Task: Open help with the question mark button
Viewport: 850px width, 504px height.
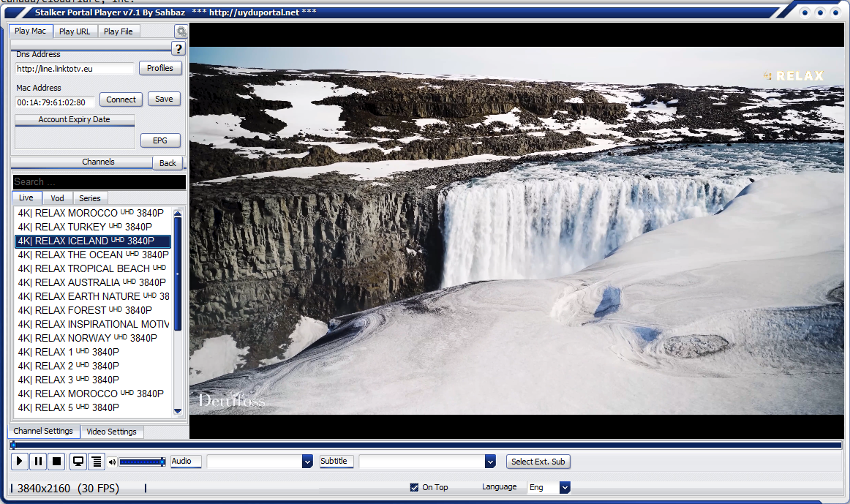Action: 178,49
